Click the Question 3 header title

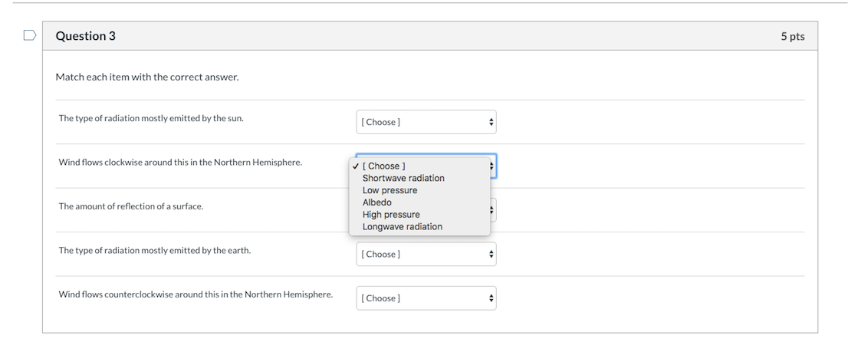tap(86, 36)
